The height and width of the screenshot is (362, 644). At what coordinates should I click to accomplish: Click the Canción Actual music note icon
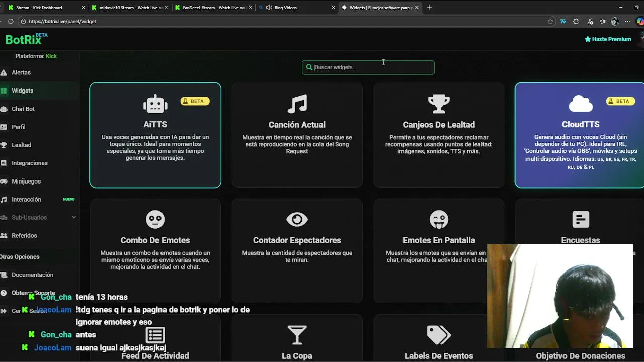coord(297,104)
